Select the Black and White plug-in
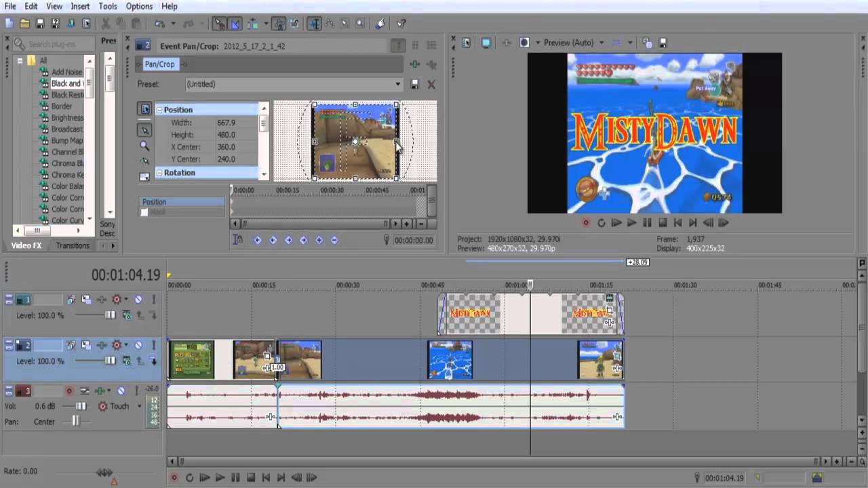The image size is (868, 488). (66, 83)
